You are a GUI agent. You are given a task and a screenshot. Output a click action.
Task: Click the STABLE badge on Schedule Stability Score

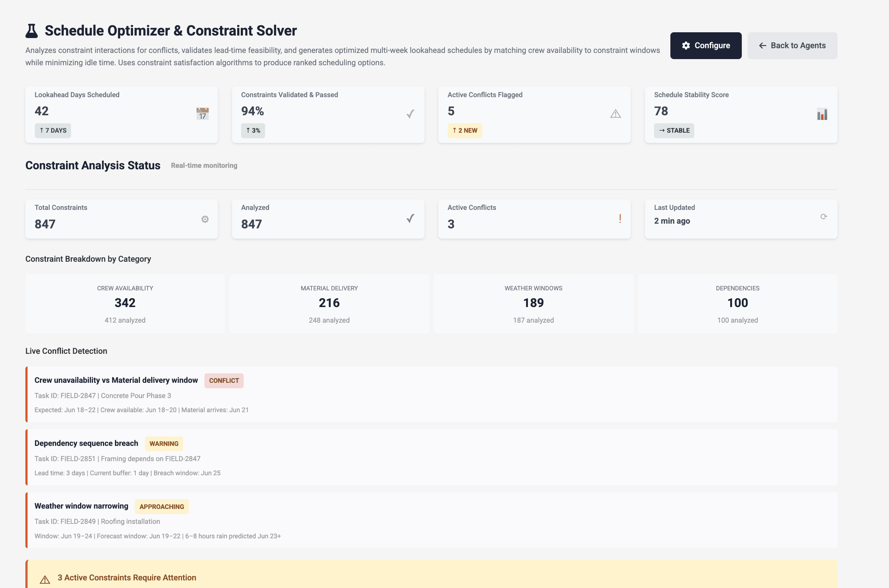coord(674,131)
